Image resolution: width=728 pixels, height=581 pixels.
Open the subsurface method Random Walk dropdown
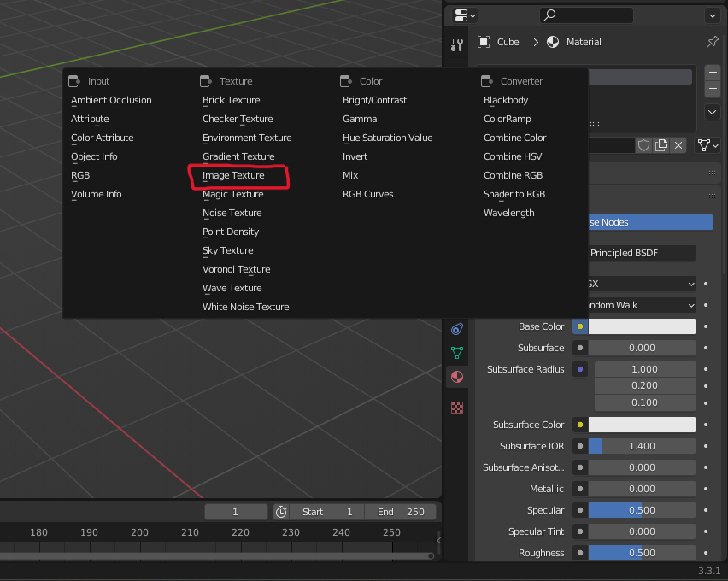click(641, 305)
